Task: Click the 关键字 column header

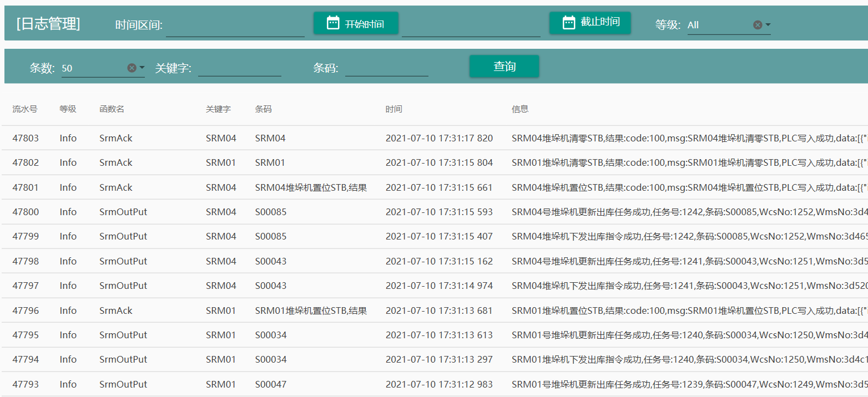Action: point(218,109)
